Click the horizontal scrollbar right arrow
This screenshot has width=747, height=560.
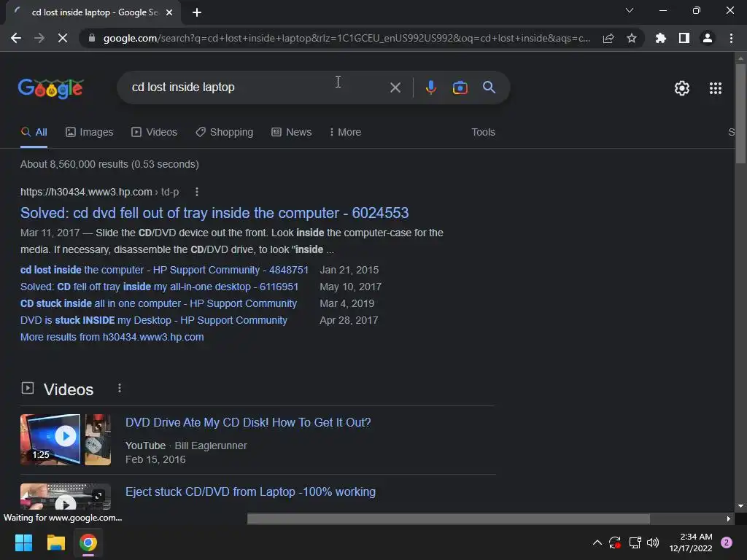[728, 518]
